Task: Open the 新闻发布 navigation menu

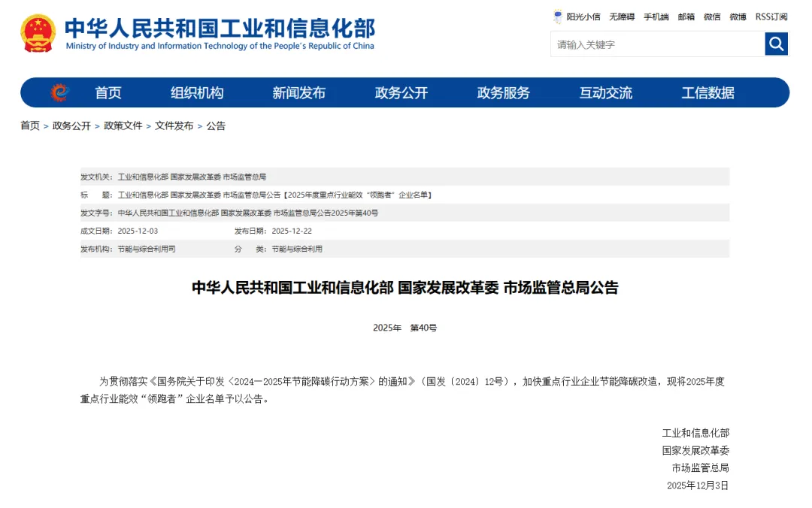Action: tap(298, 92)
